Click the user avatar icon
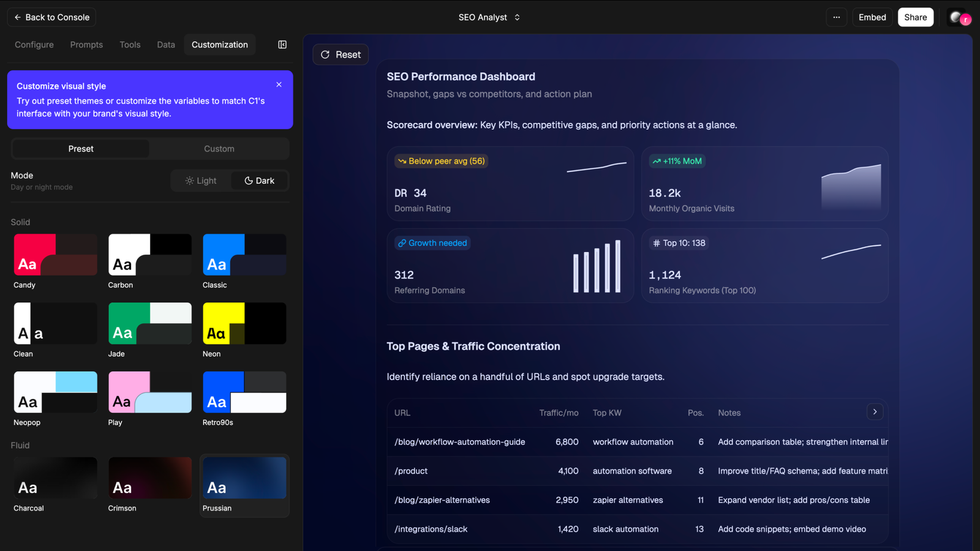 pos(959,18)
